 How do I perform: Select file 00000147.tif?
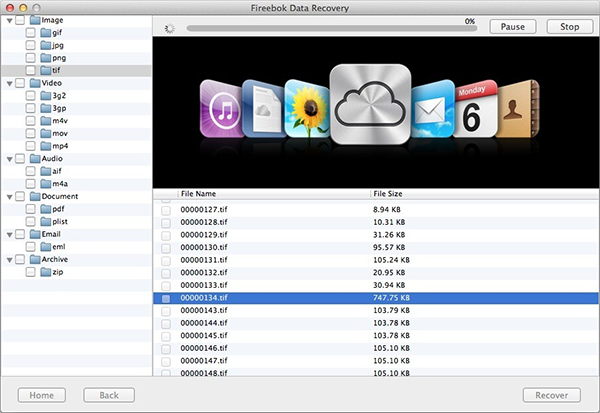[x=376, y=361]
